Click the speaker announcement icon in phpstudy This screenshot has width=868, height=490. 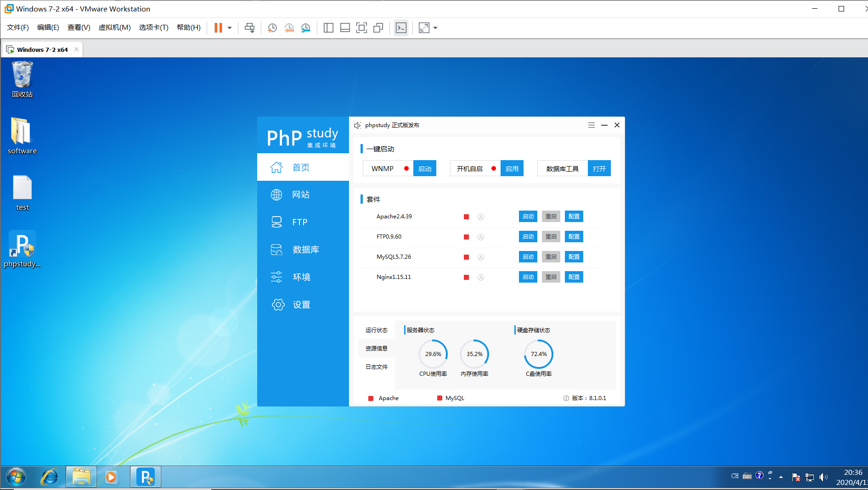[357, 125]
